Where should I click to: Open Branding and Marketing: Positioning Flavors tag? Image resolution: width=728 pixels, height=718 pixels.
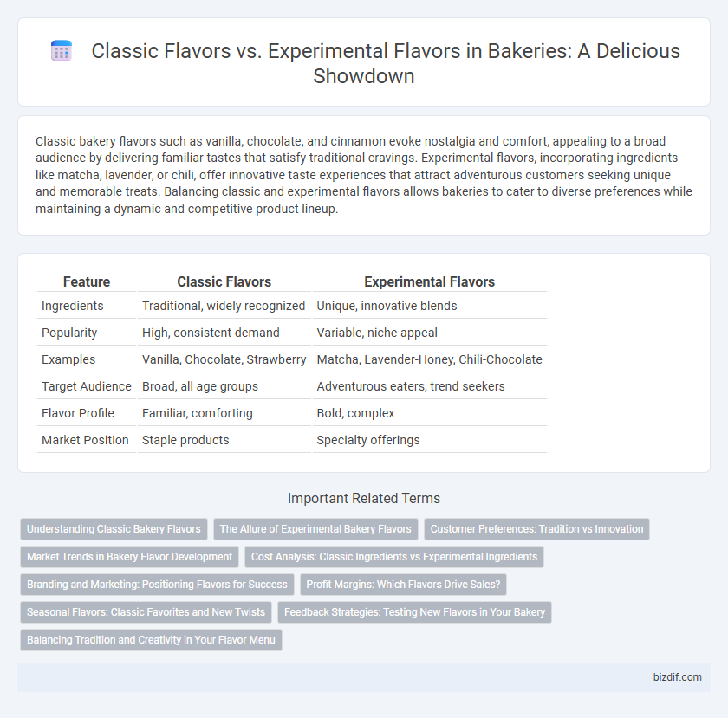point(157,585)
